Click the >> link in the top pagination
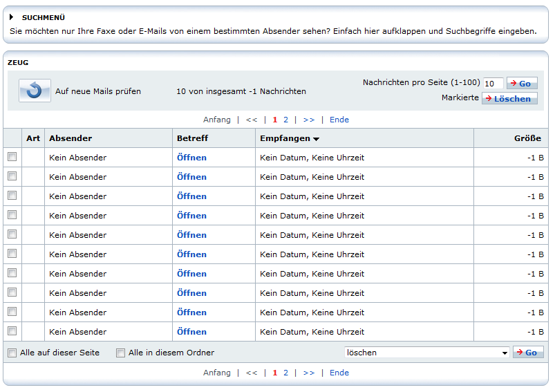This screenshot has height=392, width=555. pos(309,120)
